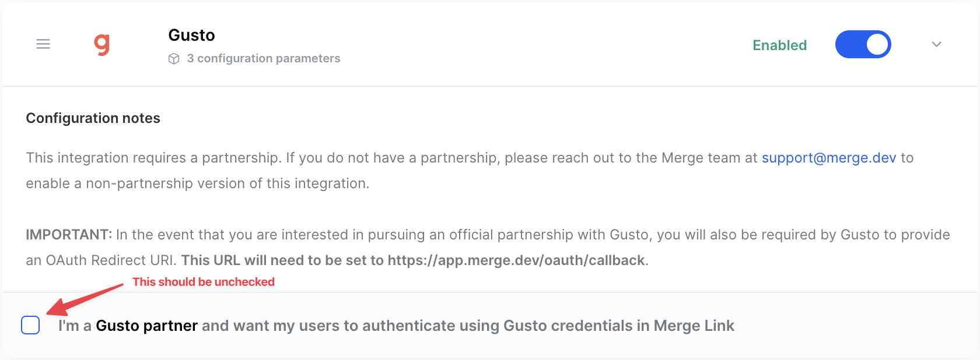The height and width of the screenshot is (360, 980).
Task: Click the https://app.merge.dev/oauth/callback URL text
Action: (x=516, y=260)
